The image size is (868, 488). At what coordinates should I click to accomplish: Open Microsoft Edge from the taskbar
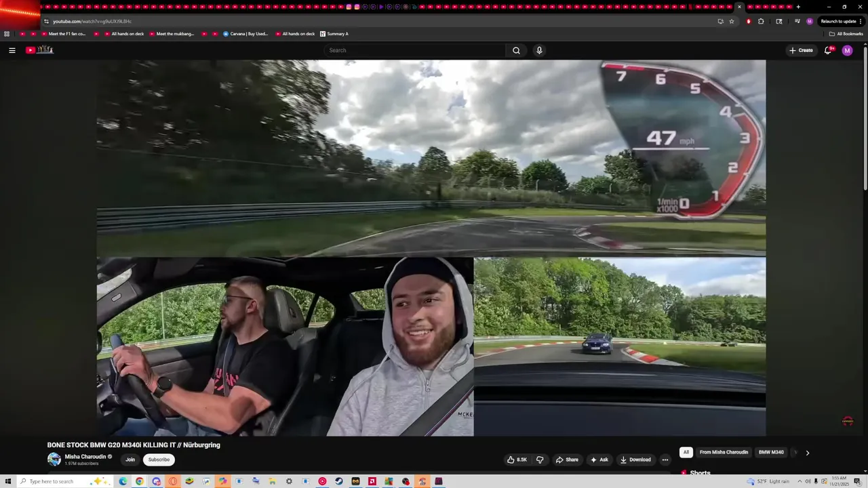tap(123, 481)
